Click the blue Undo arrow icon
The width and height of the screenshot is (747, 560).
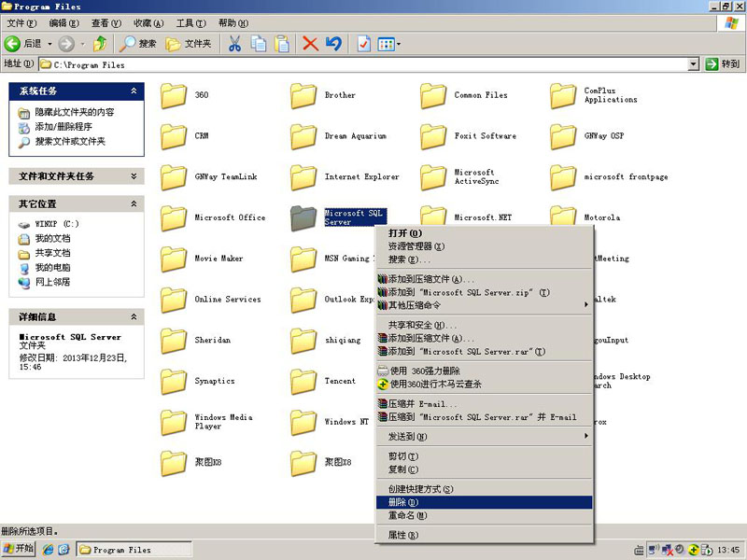(333, 44)
